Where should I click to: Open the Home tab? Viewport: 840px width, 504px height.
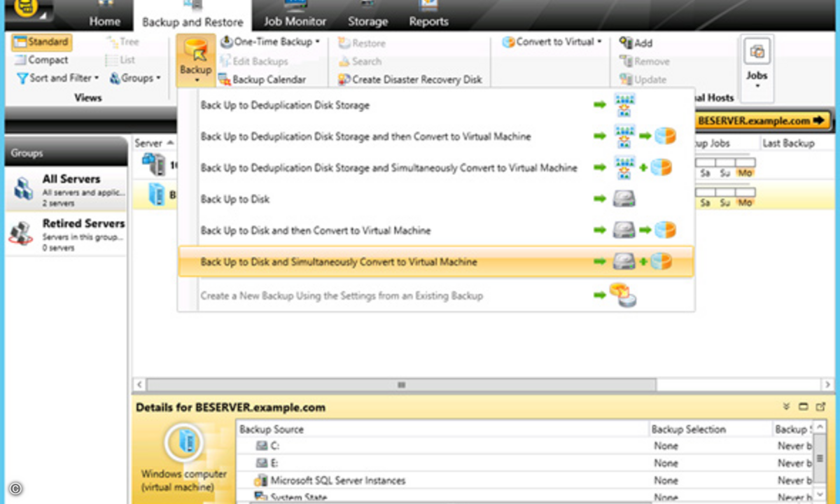(104, 21)
